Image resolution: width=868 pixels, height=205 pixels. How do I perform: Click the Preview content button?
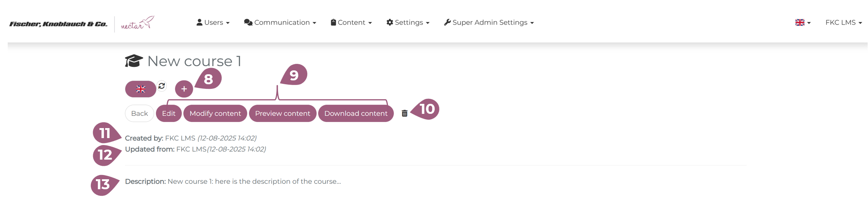coord(282,113)
